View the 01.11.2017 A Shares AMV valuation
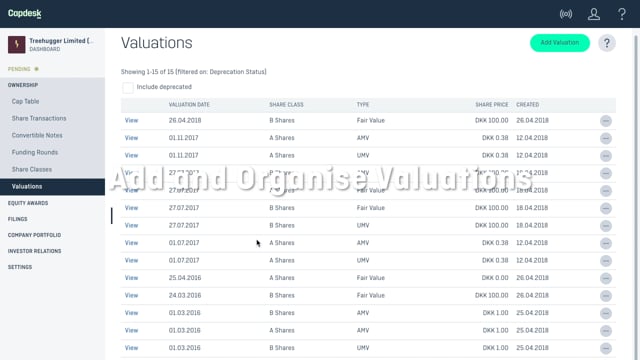 131,138
